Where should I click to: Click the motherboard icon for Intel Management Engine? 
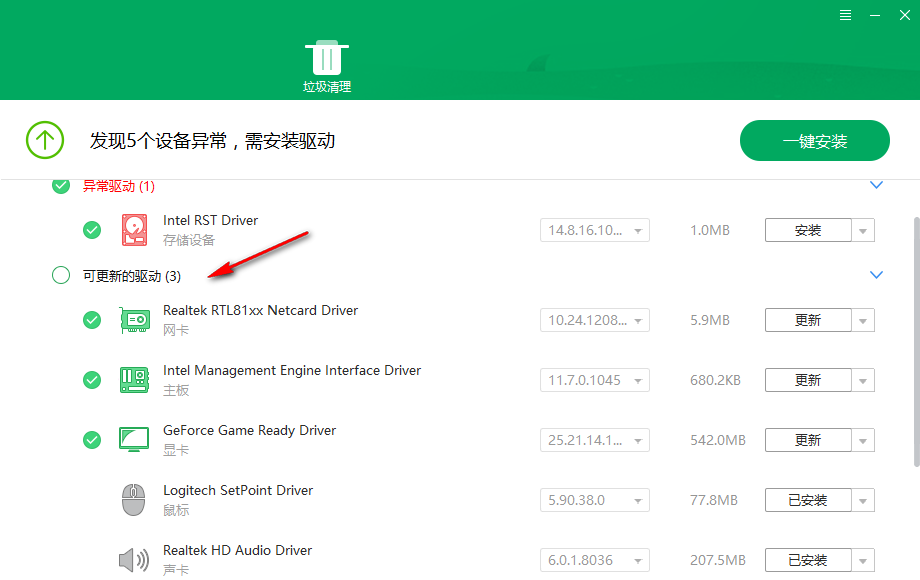(x=134, y=380)
